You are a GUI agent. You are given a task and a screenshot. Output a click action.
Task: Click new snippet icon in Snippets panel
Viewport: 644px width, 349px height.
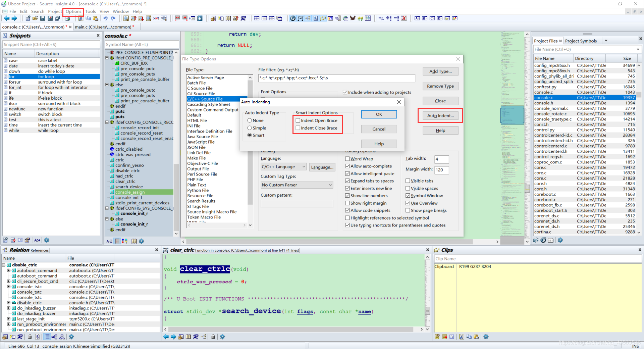[5, 240]
